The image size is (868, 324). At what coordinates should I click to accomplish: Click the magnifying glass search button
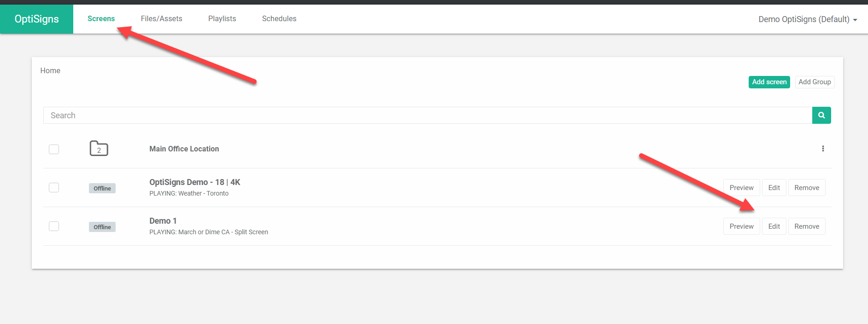821,116
